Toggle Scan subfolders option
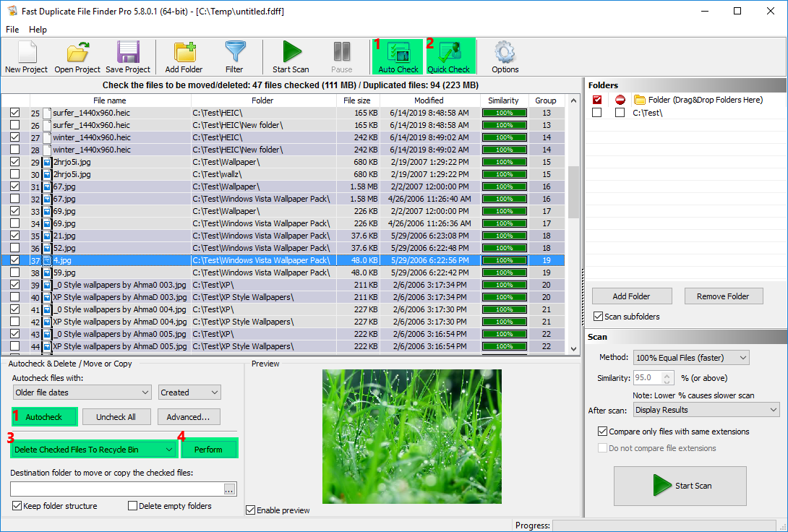Viewport: 788px width, 532px height. pos(599,316)
